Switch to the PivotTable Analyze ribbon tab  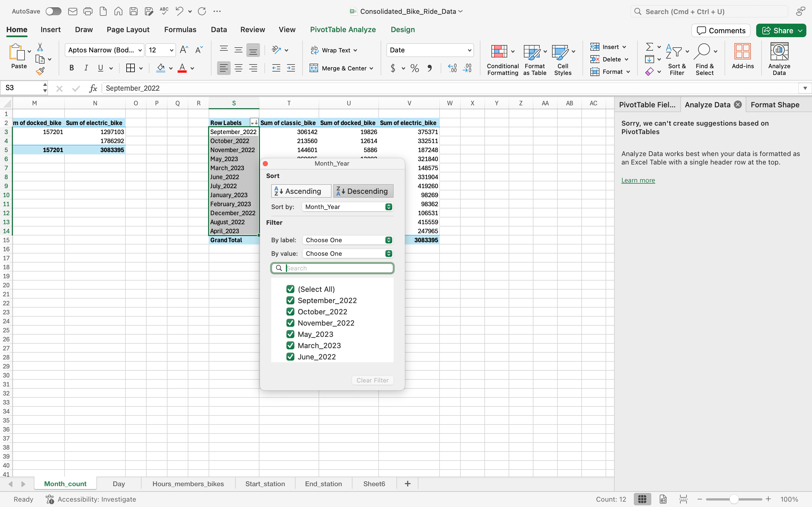point(343,30)
